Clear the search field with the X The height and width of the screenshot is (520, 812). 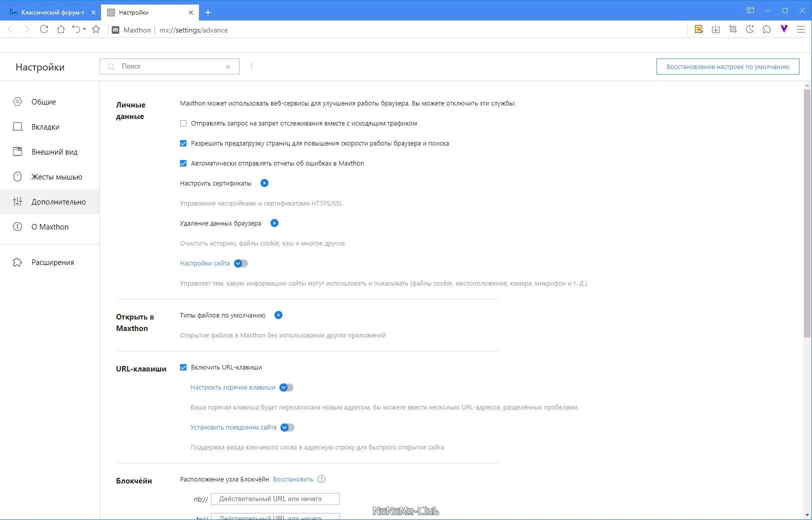coord(228,66)
